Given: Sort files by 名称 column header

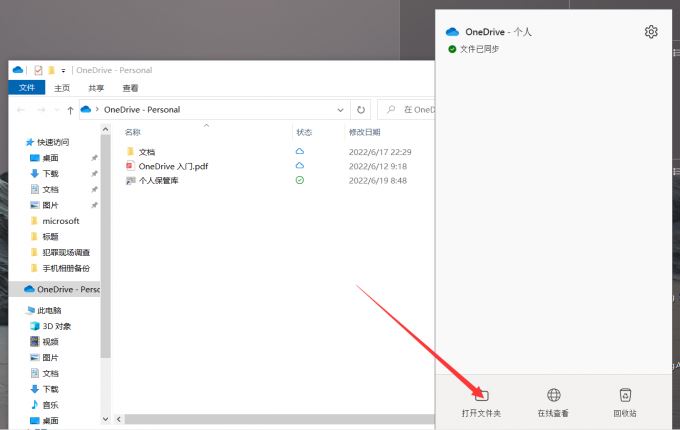Looking at the screenshot, I should [x=132, y=132].
